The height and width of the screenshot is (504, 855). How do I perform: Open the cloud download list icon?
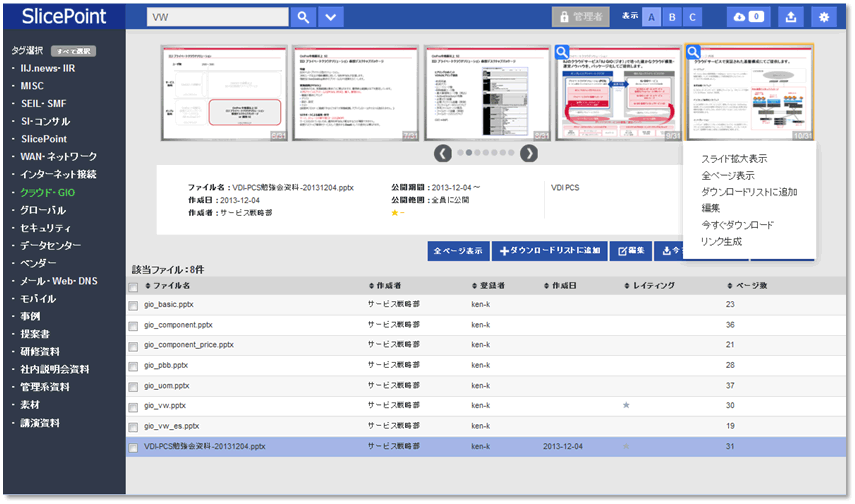pyautogui.click(x=748, y=17)
